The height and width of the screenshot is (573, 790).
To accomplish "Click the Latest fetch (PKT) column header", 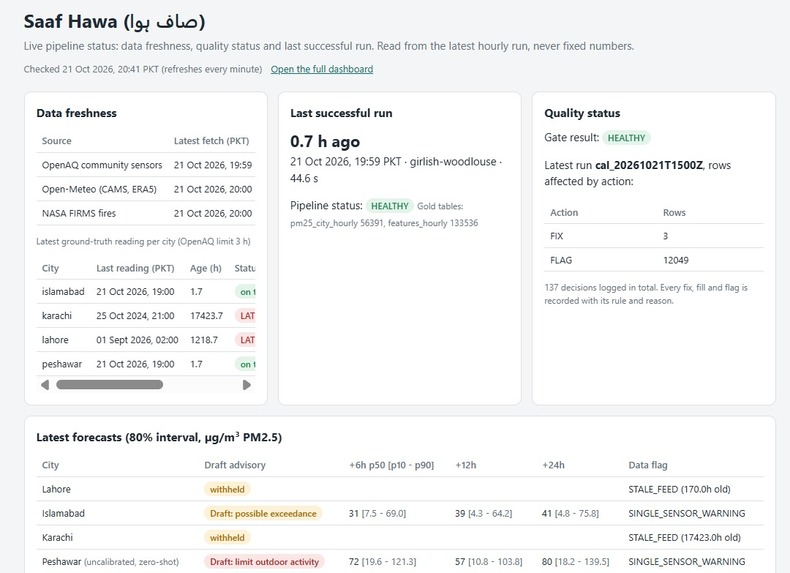I will click(212, 141).
